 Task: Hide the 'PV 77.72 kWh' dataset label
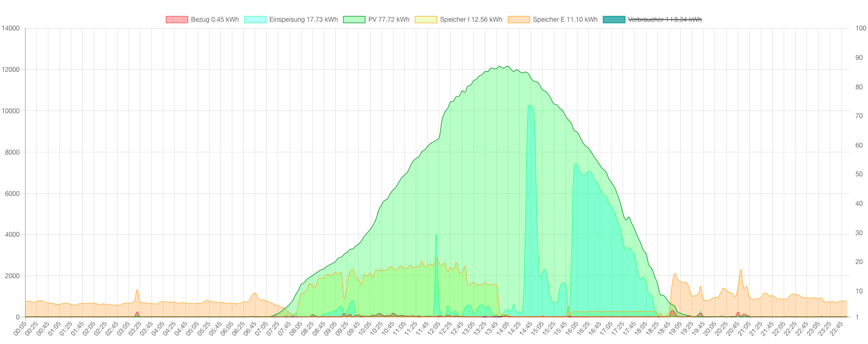[389, 20]
